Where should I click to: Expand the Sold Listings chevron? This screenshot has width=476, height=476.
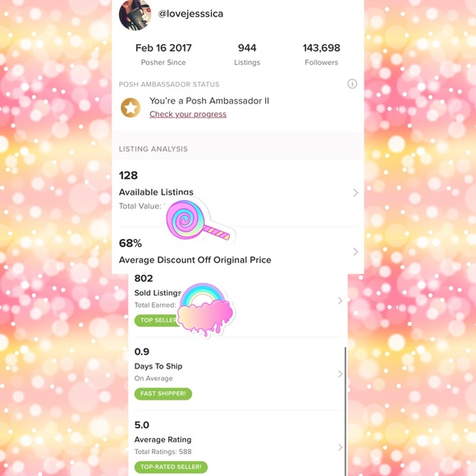[x=340, y=300]
